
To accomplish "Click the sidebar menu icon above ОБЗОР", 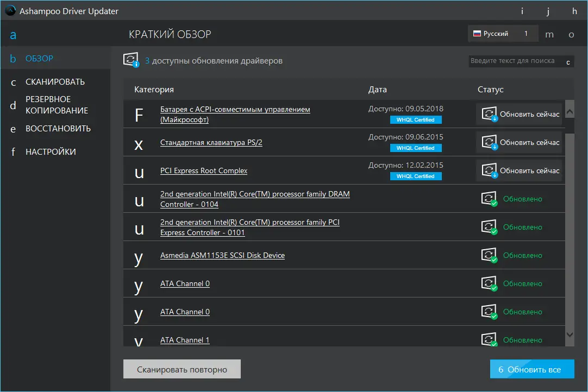I will point(13,36).
